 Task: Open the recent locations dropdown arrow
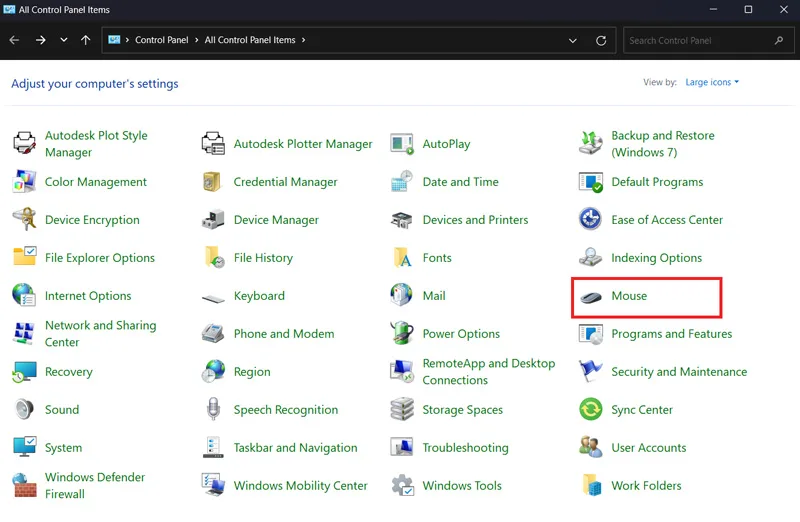(63, 40)
